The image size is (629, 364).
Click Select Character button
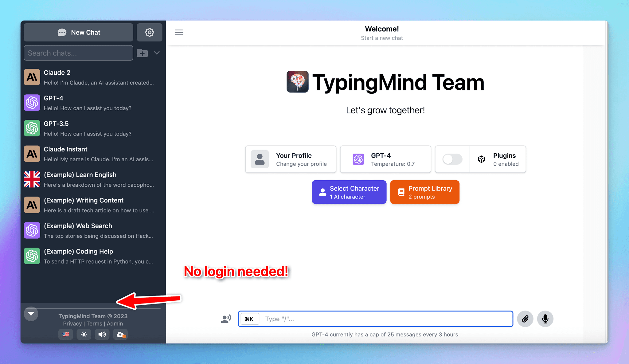349,192
